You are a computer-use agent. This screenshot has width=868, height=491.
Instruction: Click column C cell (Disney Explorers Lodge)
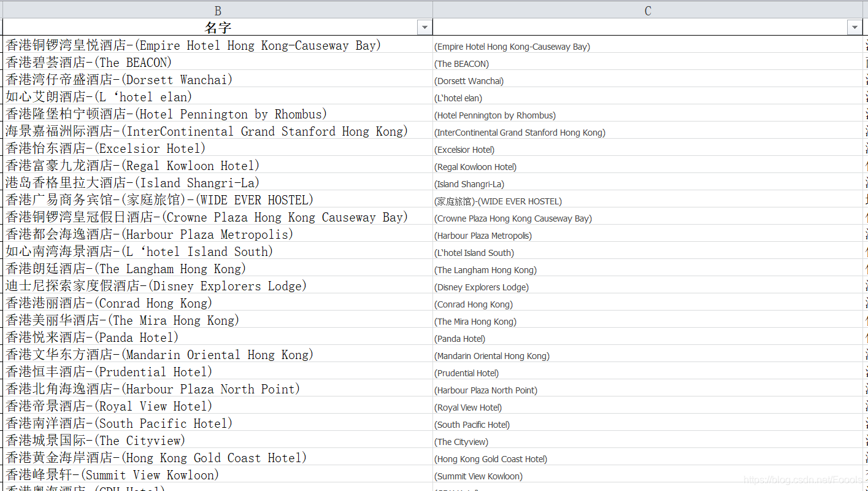coord(648,285)
